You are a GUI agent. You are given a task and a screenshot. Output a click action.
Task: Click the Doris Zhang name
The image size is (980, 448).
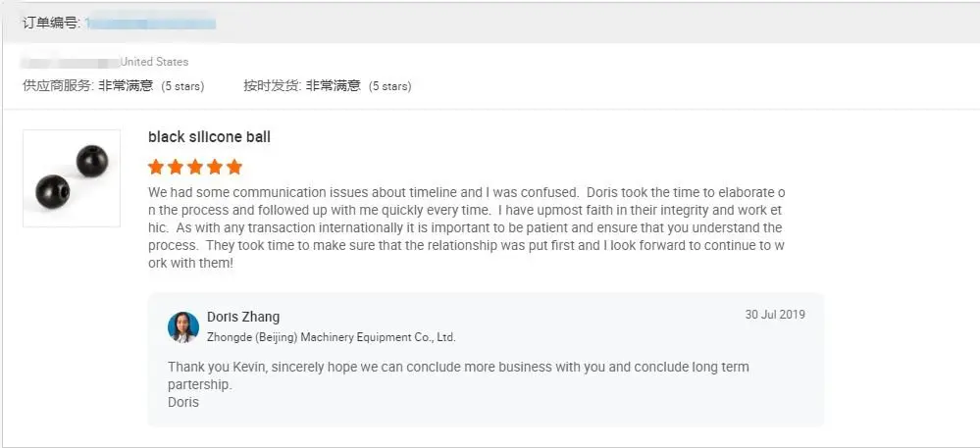243,317
